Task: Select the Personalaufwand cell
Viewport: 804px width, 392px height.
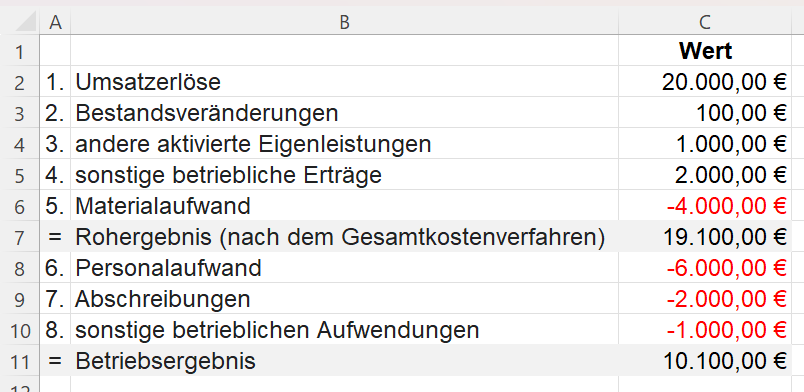Action: click(345, 268)
